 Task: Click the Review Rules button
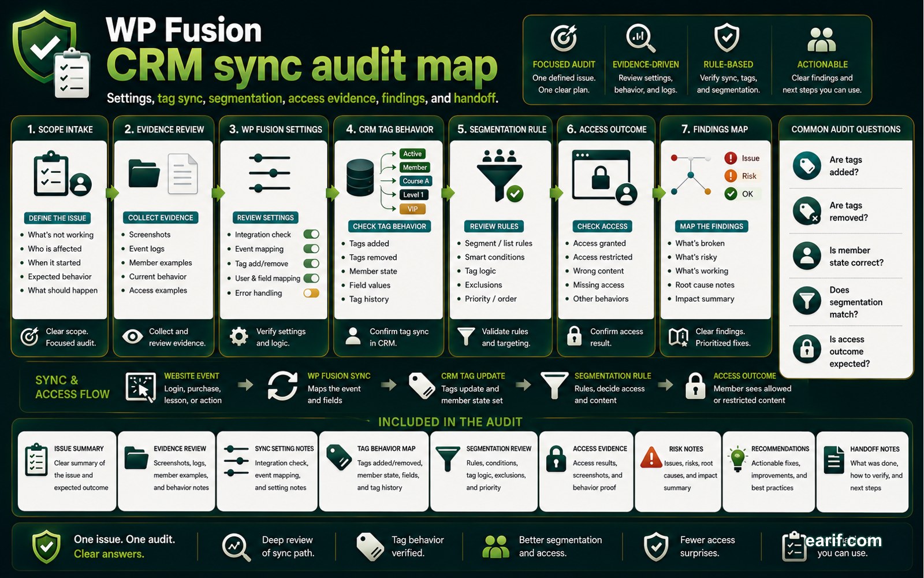[x=494, y=227]
